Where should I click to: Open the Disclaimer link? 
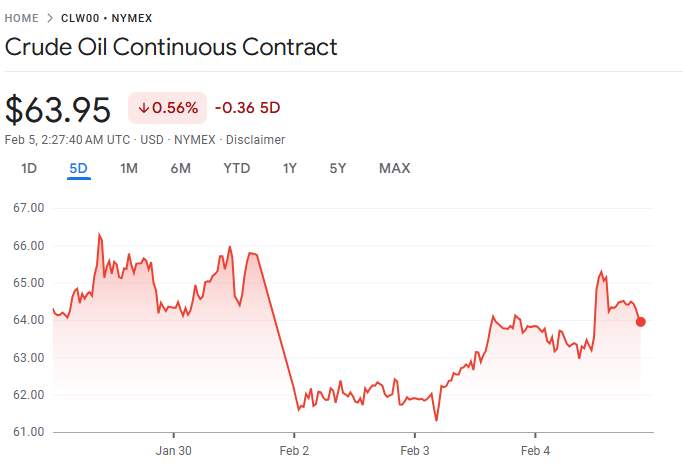click(255, 140)
